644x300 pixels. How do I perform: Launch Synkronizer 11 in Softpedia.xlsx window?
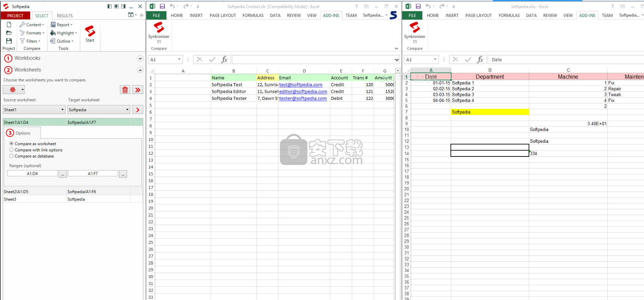(x=414, y=33)
